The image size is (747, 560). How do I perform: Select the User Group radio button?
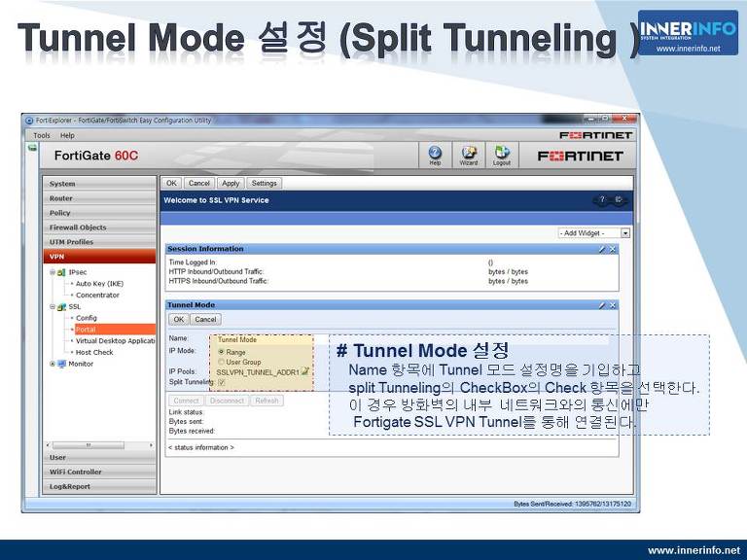tap(222, 362)
